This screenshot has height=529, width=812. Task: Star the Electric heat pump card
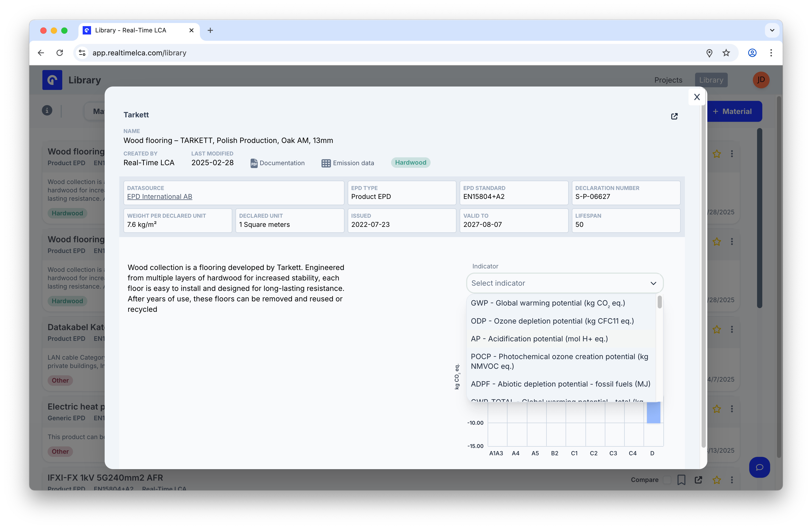[717, 409]
